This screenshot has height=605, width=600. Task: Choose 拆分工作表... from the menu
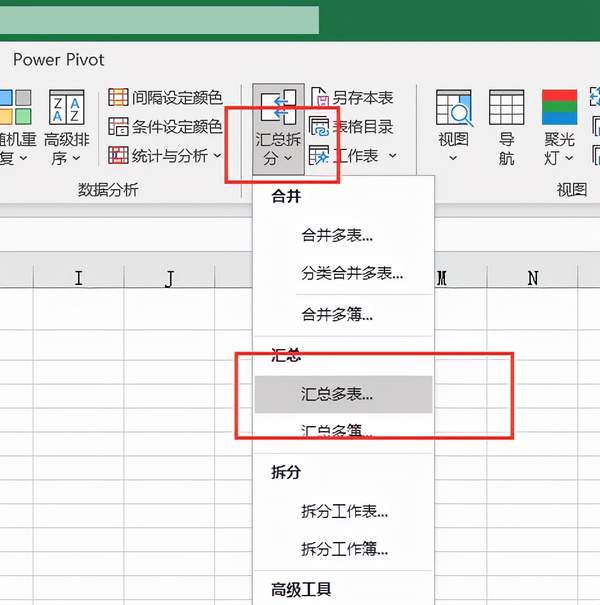[x=344, y=511]
